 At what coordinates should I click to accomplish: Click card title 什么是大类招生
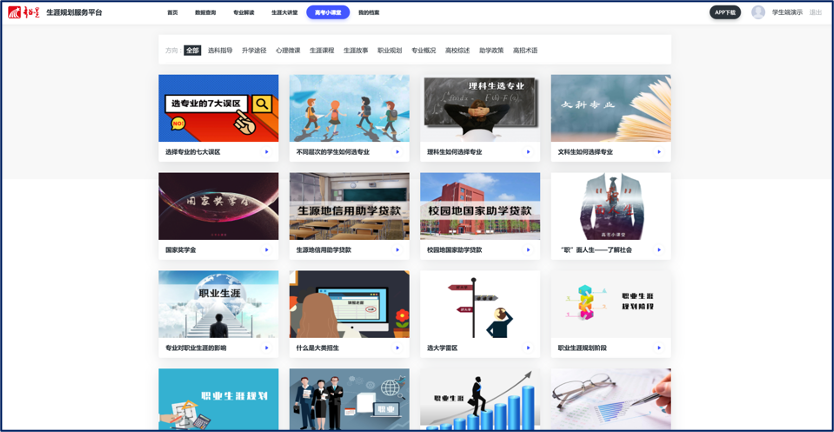(318, 348)
